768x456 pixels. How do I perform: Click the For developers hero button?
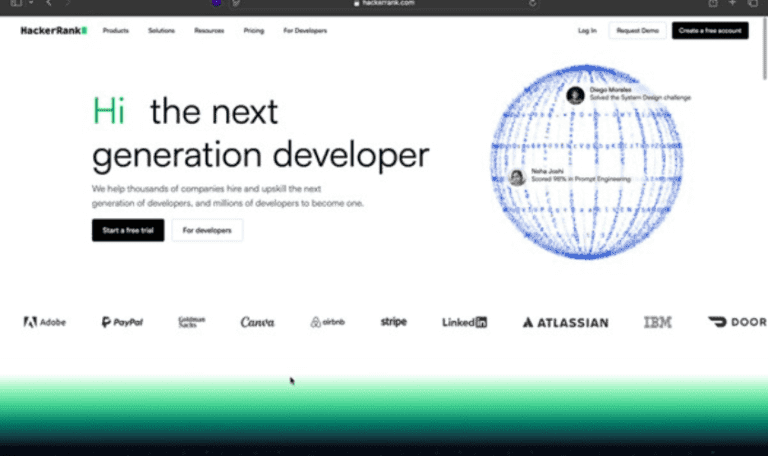pyautogui.click(x=207, y=230)
